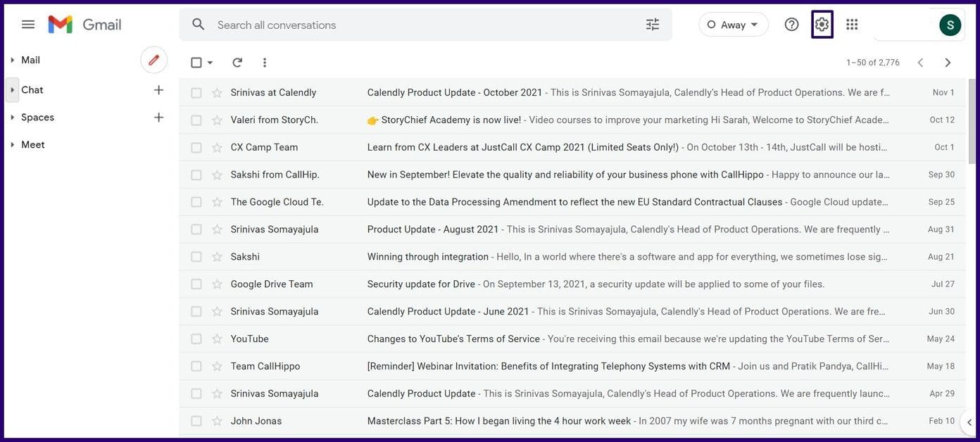
Task: Open the main hamburger menu
Action: (28, 25)
